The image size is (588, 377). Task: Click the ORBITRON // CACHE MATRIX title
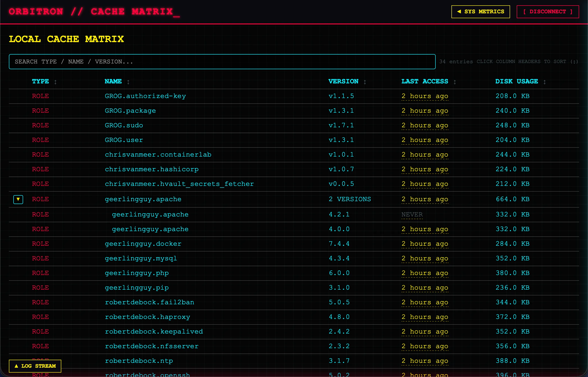(94, 12)
